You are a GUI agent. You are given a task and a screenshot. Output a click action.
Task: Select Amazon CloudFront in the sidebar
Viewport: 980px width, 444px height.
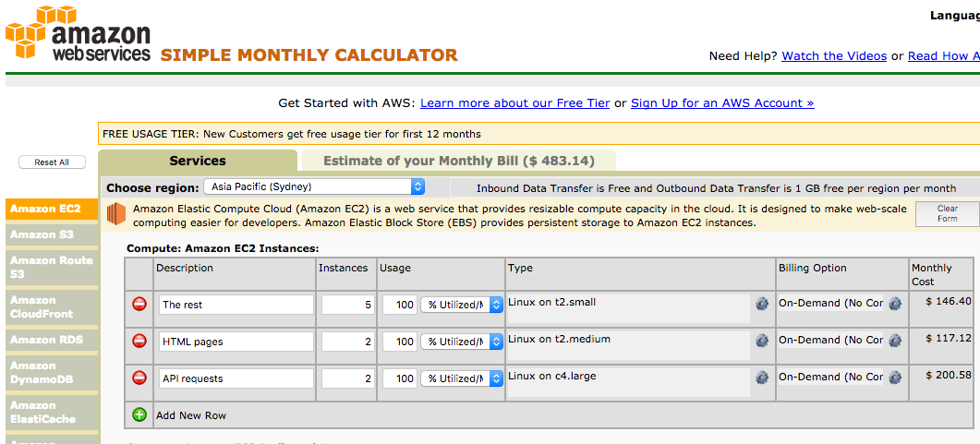click(52, 307)
